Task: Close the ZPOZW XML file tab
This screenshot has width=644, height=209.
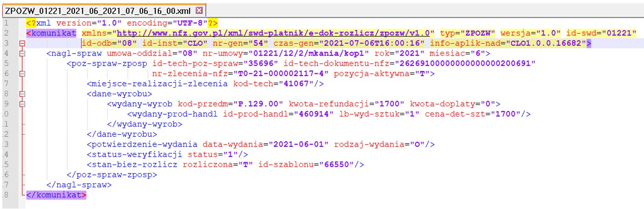Action: [x=199, y=10]
